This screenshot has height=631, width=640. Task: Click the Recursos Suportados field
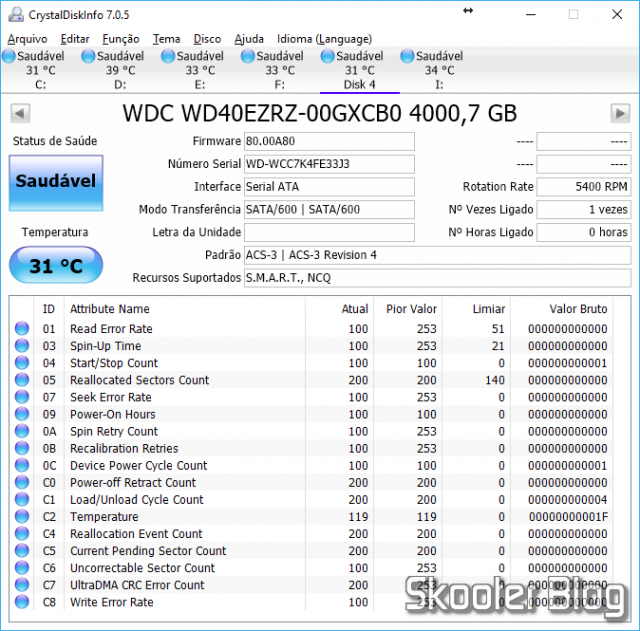(x=438, y=278)
